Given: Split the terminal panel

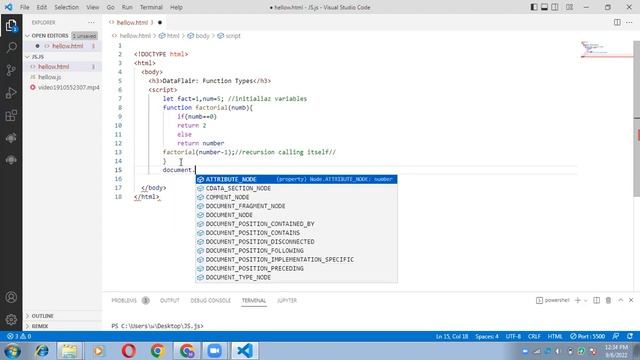Looking at the screenshot, I should pyautogui.click(x=597, y=300).
